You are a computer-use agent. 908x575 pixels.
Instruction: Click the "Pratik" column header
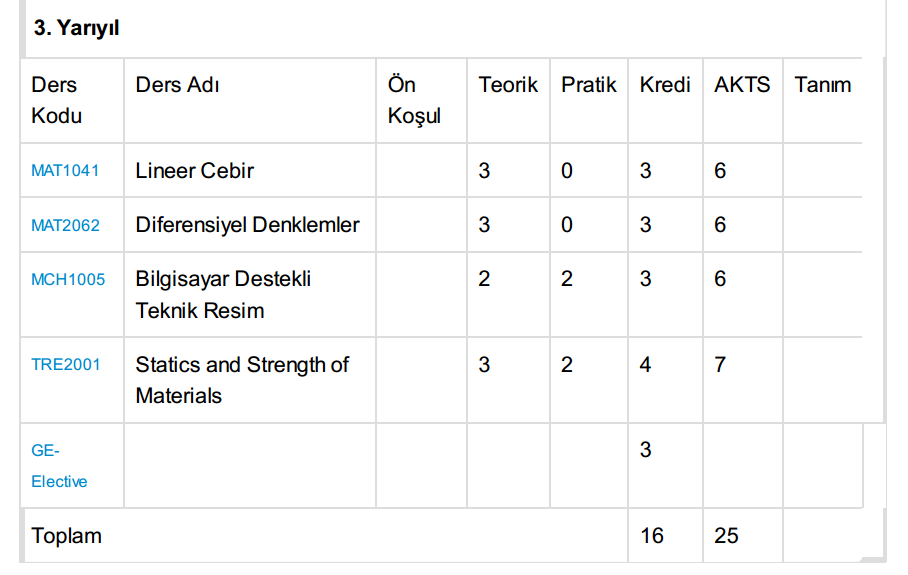[x=588, y=85]
